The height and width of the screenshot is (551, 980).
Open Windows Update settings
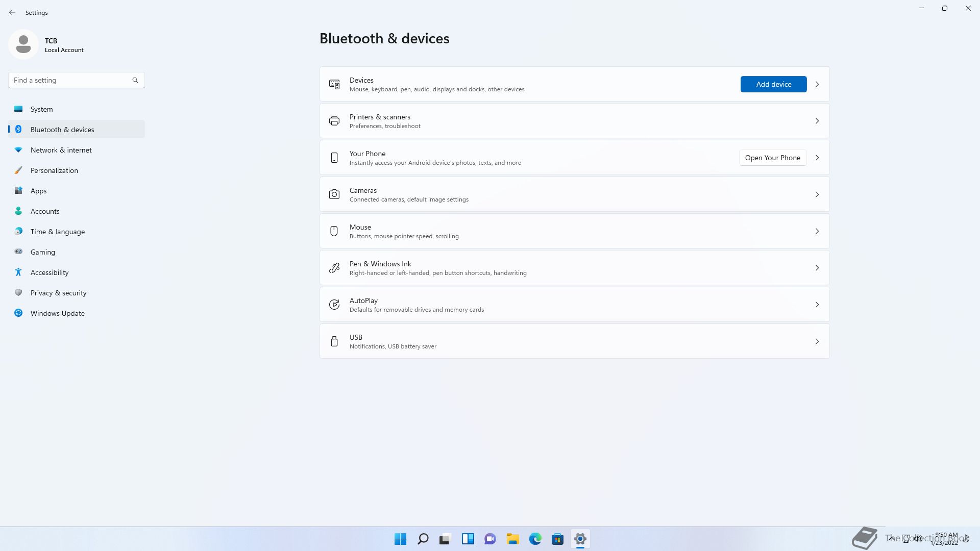[x=77, y=313]
